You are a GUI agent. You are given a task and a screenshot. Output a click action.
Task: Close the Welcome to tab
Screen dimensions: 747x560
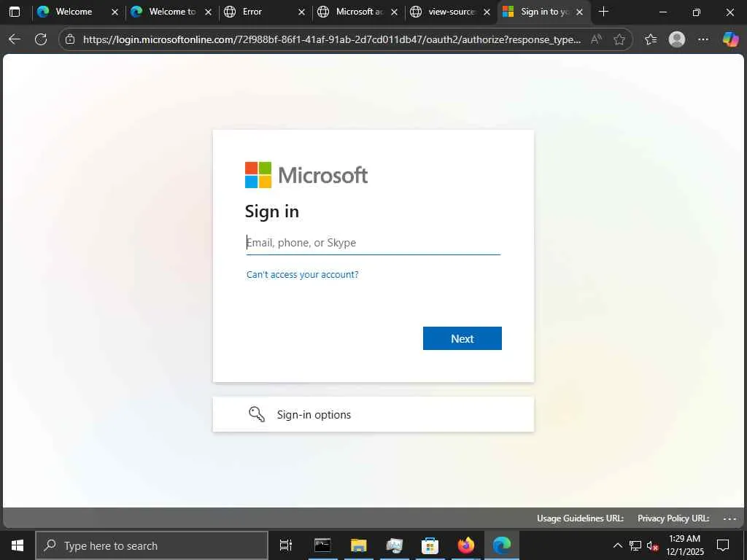click(x=208, y=12)
